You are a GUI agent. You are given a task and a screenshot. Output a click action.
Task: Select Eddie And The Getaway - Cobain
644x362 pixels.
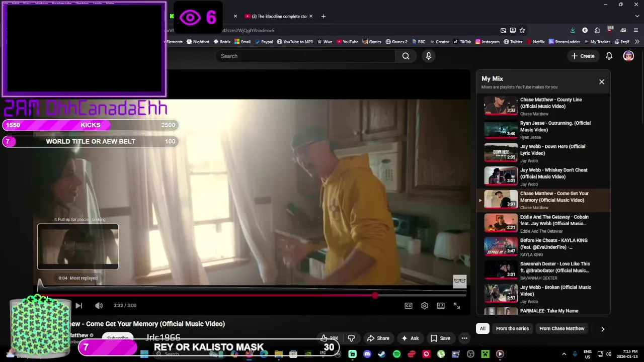click(543, 224)
